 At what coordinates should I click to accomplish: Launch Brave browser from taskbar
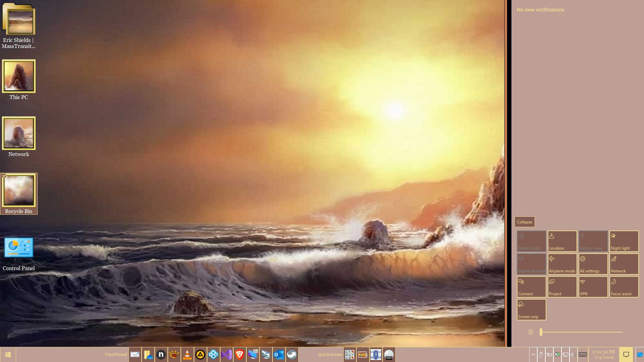[240, 355]
